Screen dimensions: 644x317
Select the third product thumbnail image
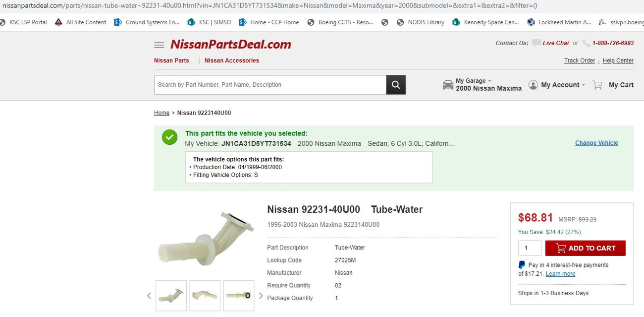[x=239, y=296]
